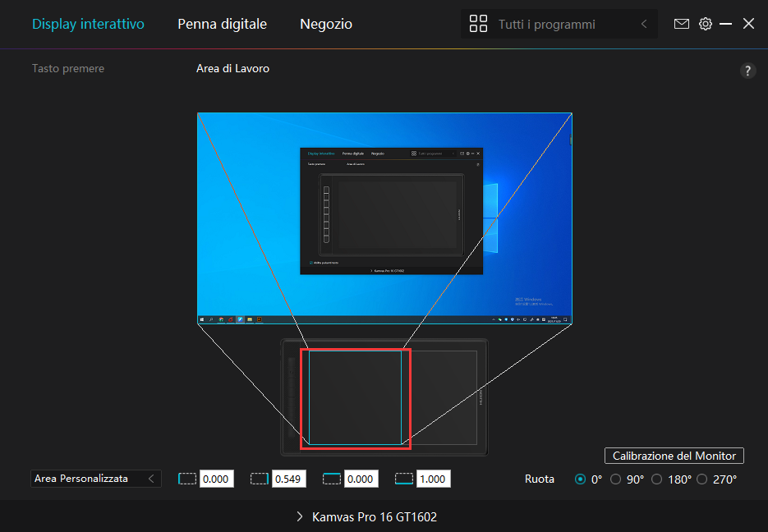Open the mail envelope icon

(x=681, y=24)
